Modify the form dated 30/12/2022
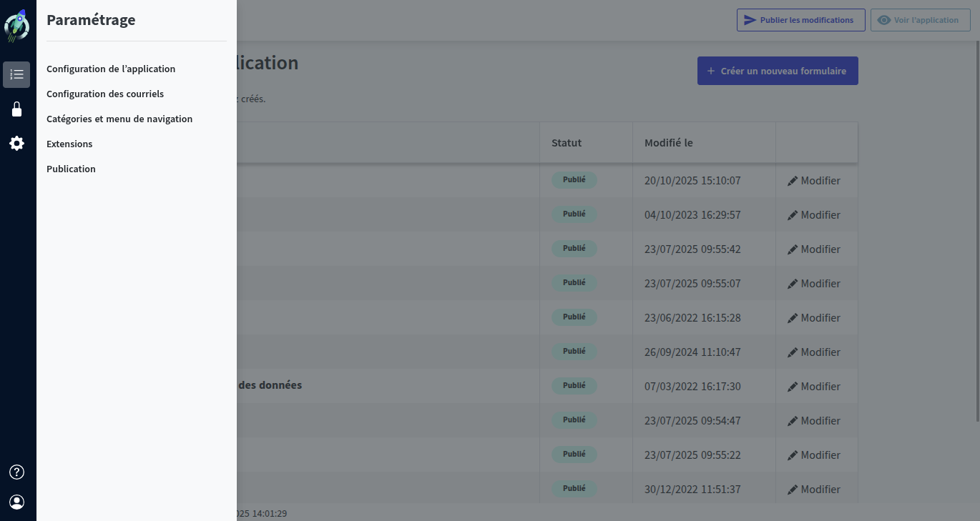Screen dimensions: 980x521 [x=813, y=490]
